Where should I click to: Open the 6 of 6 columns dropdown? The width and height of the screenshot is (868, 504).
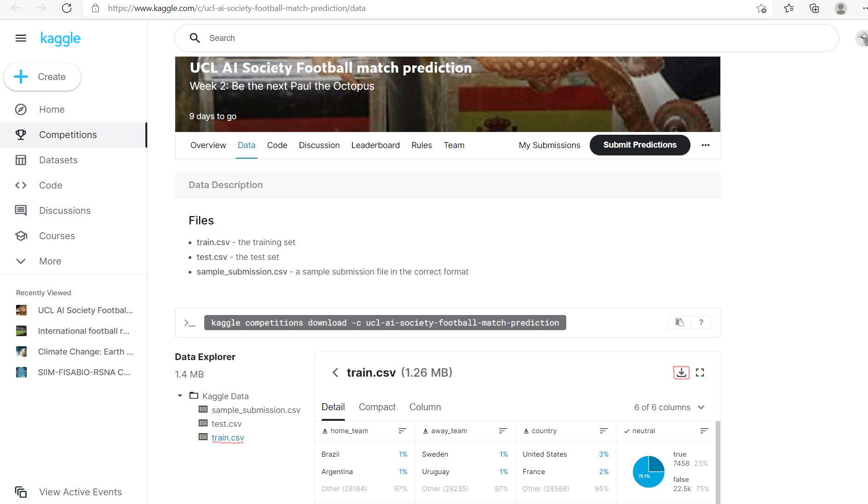point(669,407)
